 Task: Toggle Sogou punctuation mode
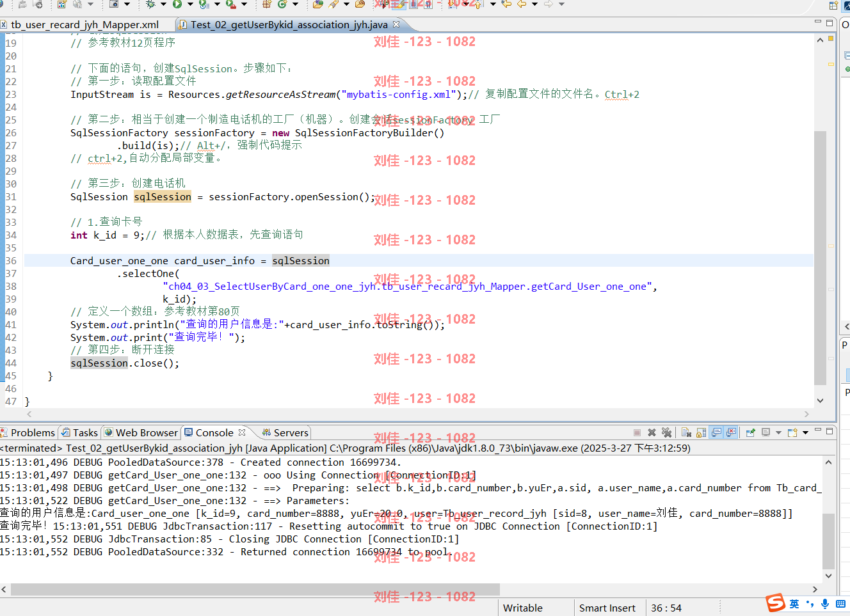click(810, 603)
